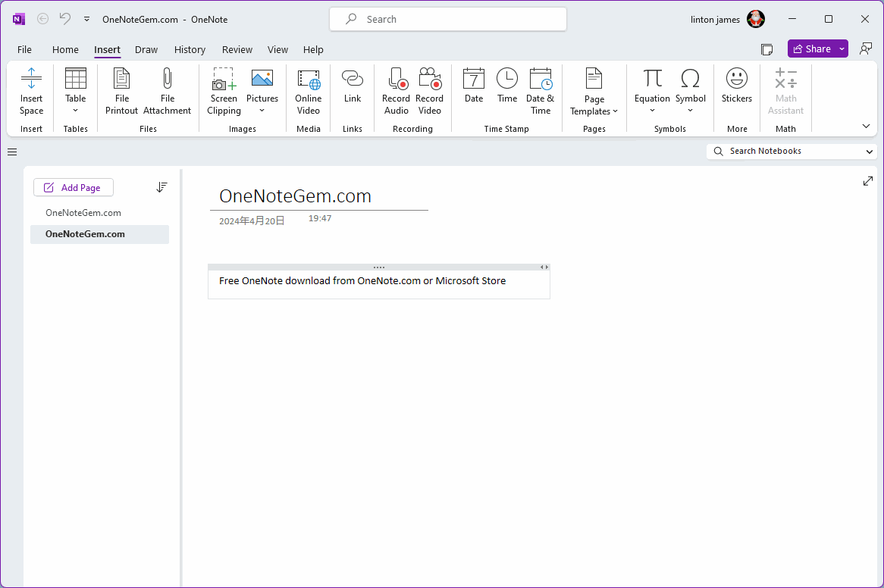Open the linton james account avatar

point(756,19)
